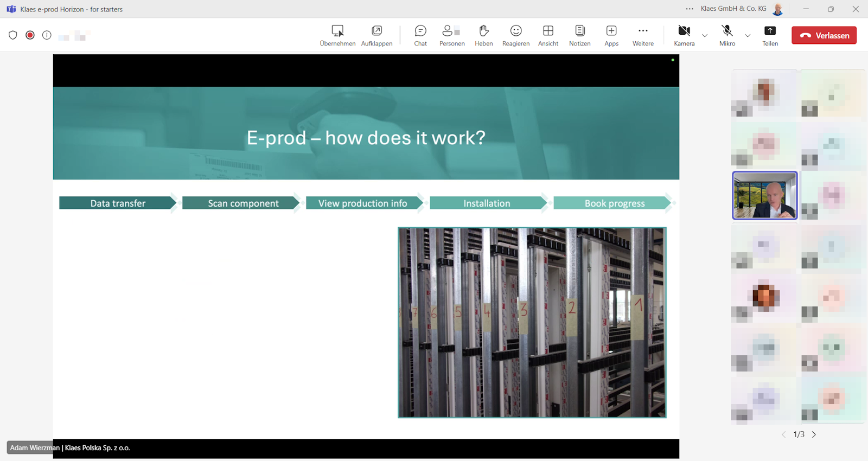Leave the meeting with Verlassen

click(x=824, y=35)
